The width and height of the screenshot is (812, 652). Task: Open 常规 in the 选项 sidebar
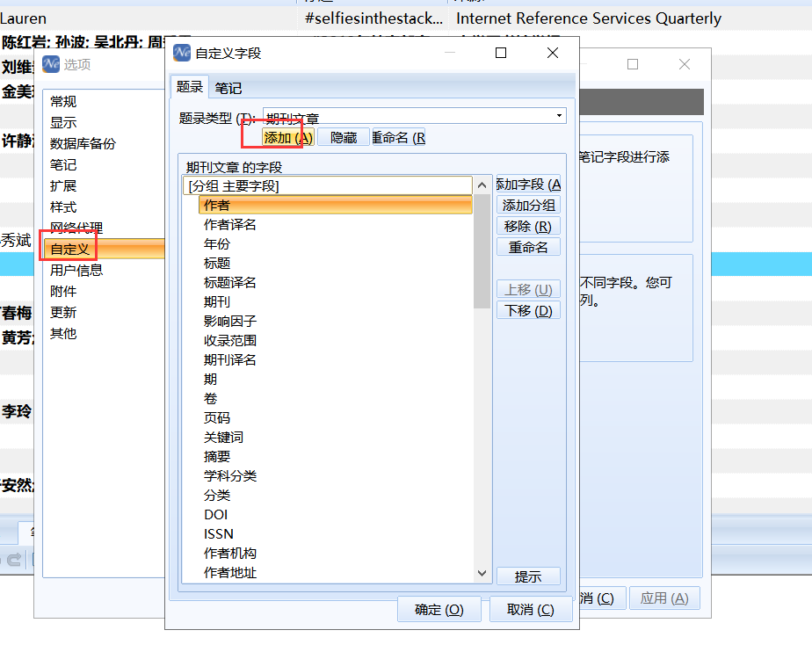click(63, 102)
